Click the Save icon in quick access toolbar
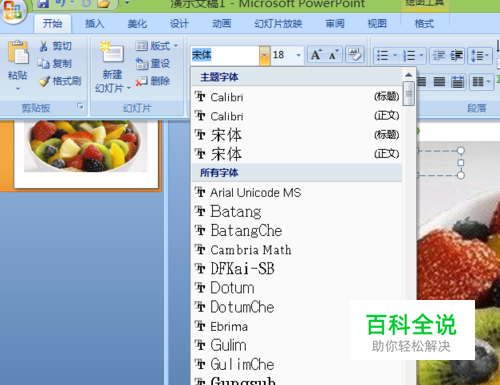 pos(43,3)
